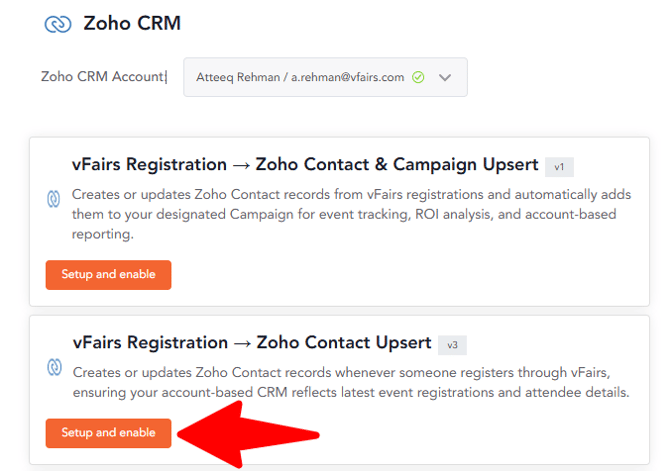Click the v1 version badge
The image size is (670, 471).
(559, 166)
